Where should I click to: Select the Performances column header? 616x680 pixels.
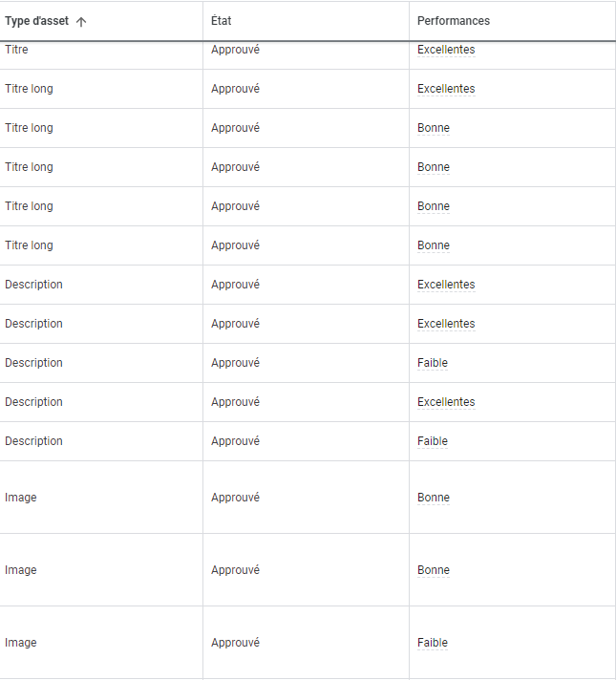click(453, 21)
